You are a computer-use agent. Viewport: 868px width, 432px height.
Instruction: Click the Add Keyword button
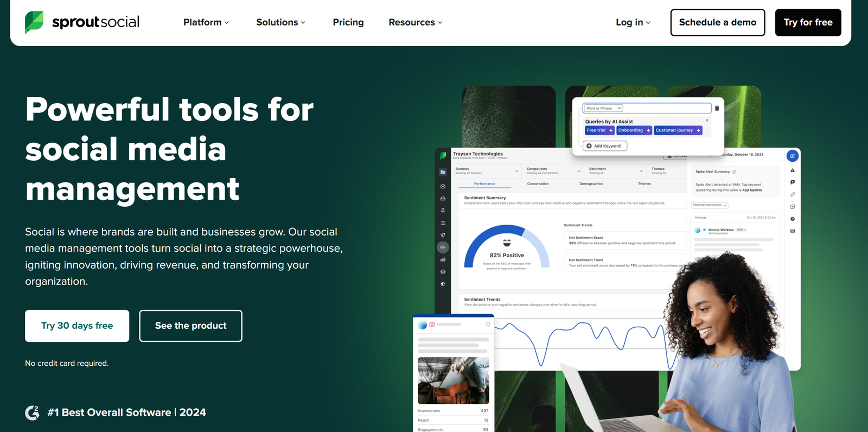pyautogui.click(x=605, y=146)
